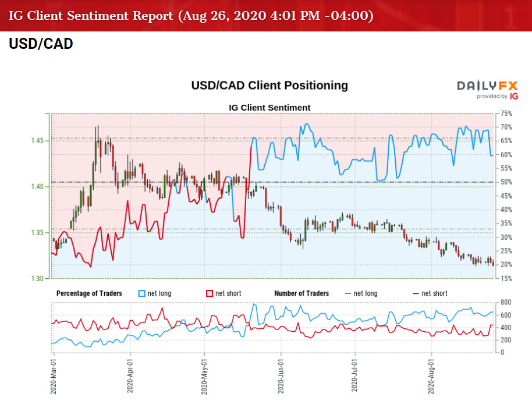
Task: Click the IG Client Sentiment Report header title
Action: pyautogui.click(x=191, y=16)
